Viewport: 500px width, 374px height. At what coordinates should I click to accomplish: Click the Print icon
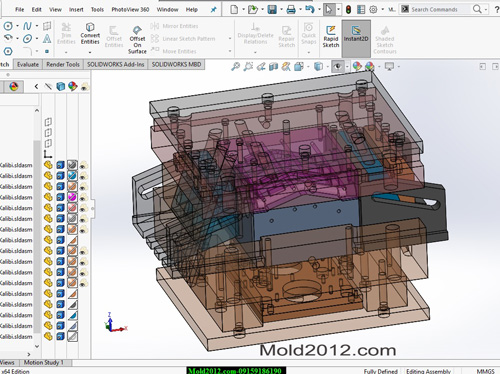click(x=291, y=9)
